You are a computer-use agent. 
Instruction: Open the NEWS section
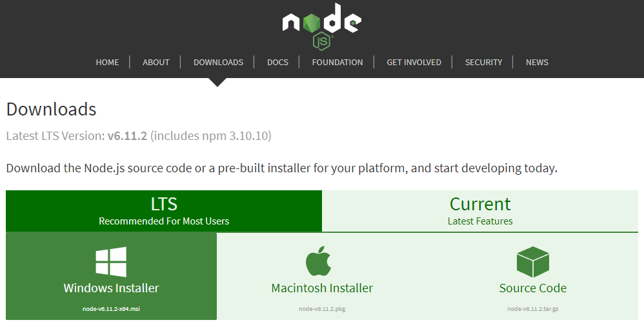pos(537,63)
